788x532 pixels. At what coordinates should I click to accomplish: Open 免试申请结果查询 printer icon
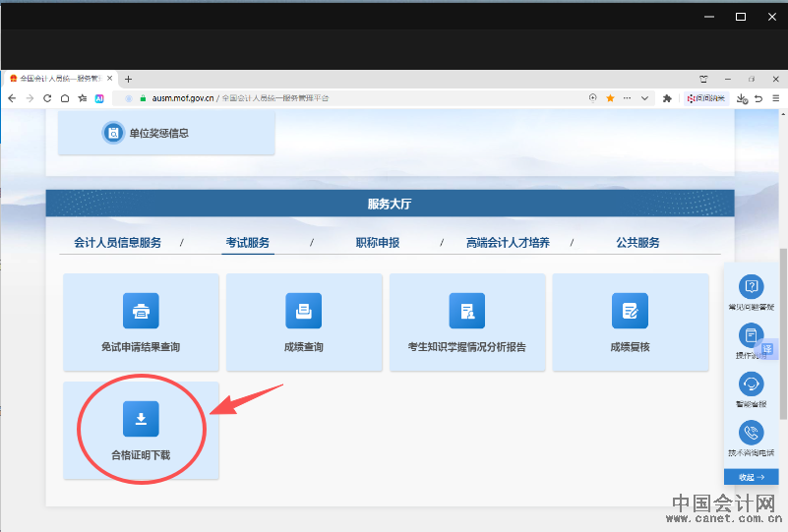click(x=141, y=311)
